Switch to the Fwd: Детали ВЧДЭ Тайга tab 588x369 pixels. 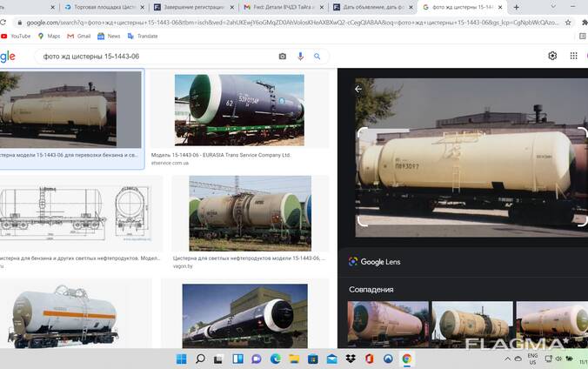click(x=281, y=7)
